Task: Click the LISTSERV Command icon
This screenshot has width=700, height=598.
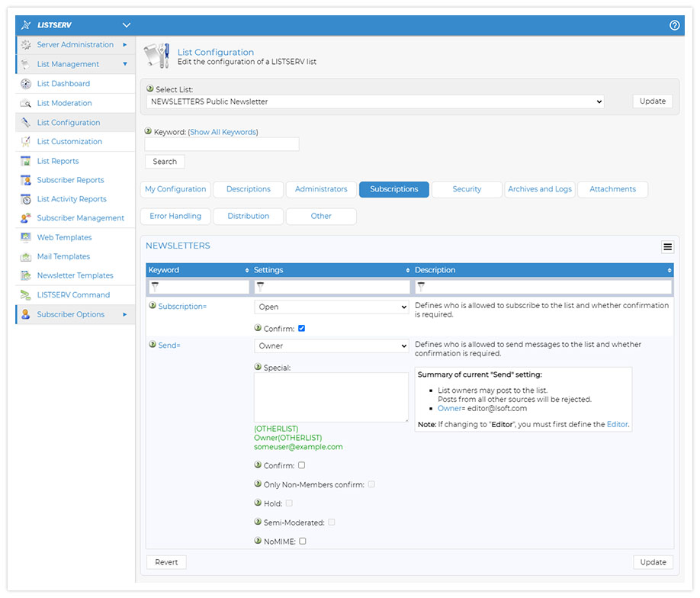Action: coord(26,294)
